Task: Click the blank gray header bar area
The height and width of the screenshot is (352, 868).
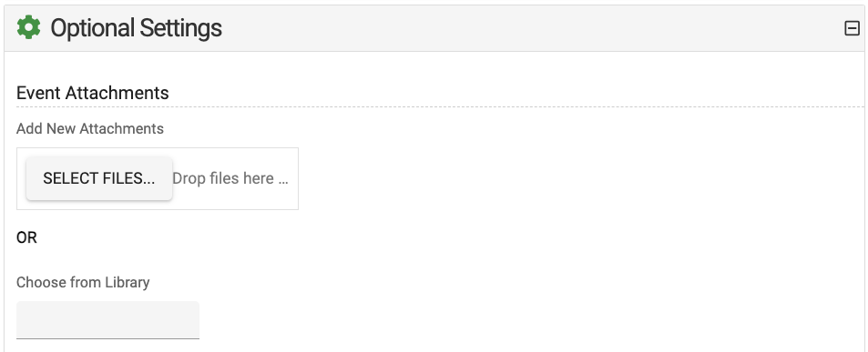Action: tap(531, 28)
